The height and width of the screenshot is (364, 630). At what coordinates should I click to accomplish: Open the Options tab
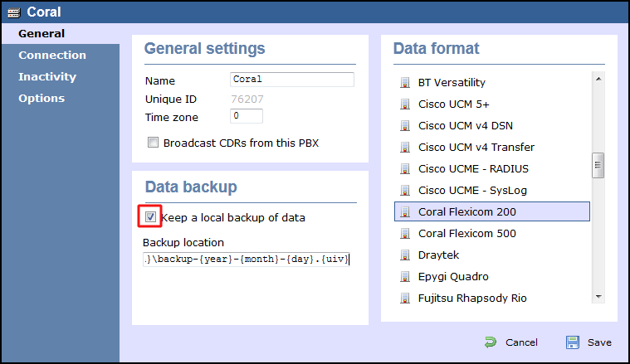pyautogui.click(x=42, y=99)
